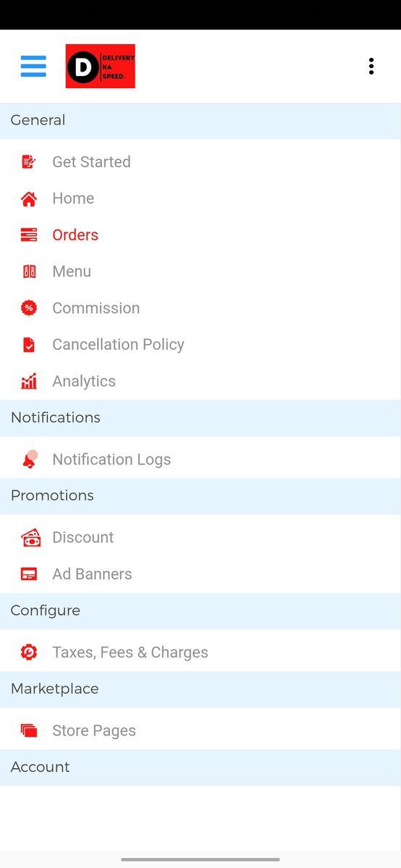Open the Menu book icon
Viewport: 401px width, 868px height.
[29, 271]
